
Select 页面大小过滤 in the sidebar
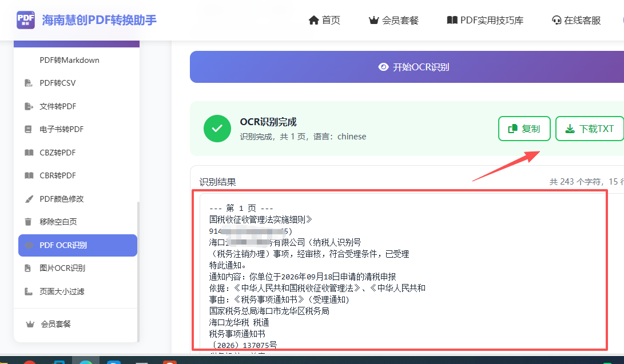[62, 291]
